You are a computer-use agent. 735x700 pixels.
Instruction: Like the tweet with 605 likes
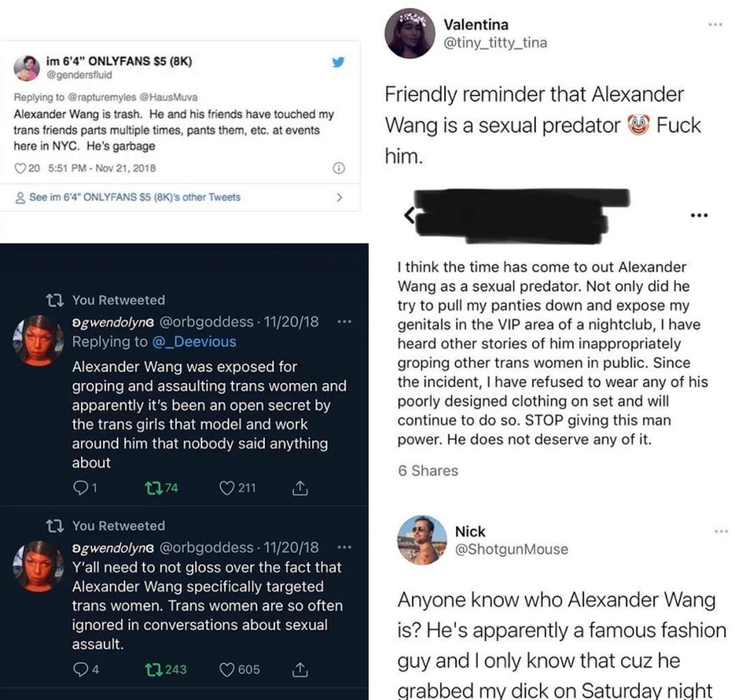(x=228, y=669)
